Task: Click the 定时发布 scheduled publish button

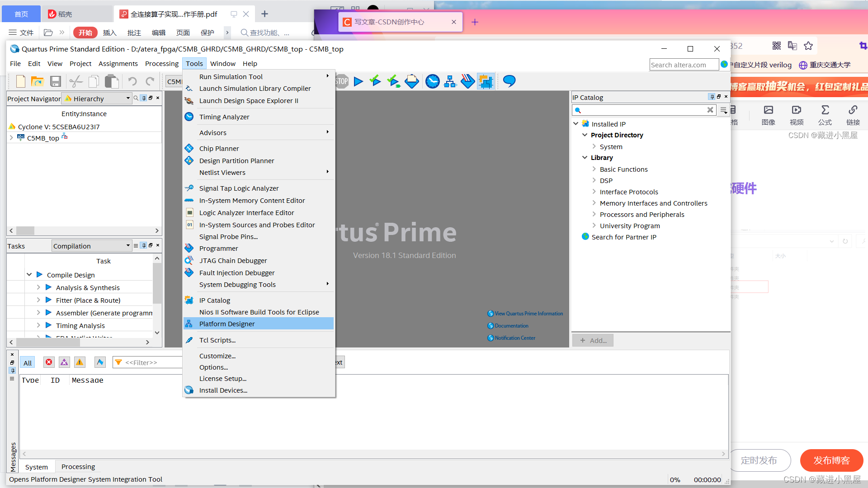Action: pyautogui.click(x=759, y=460)
